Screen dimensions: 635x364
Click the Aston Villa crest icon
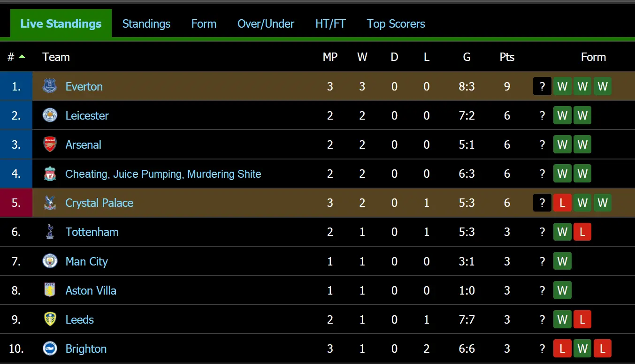50,290
